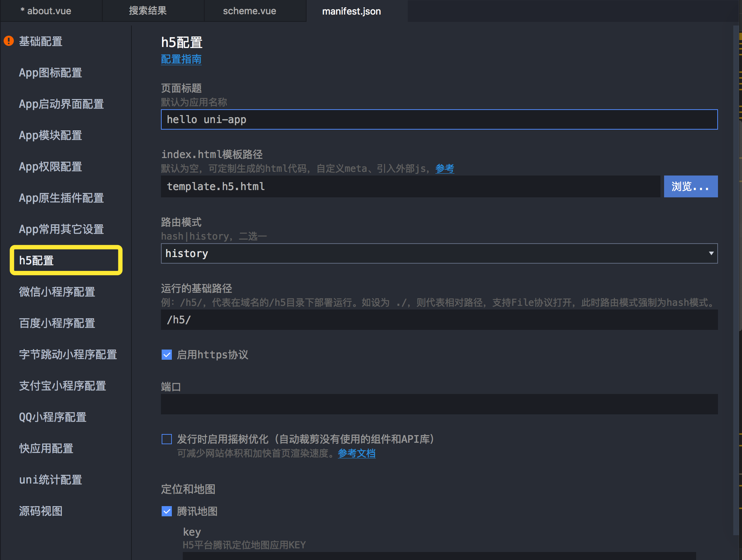
Task: Click the orange warning icon beside 基础配置
Action: 9,41
